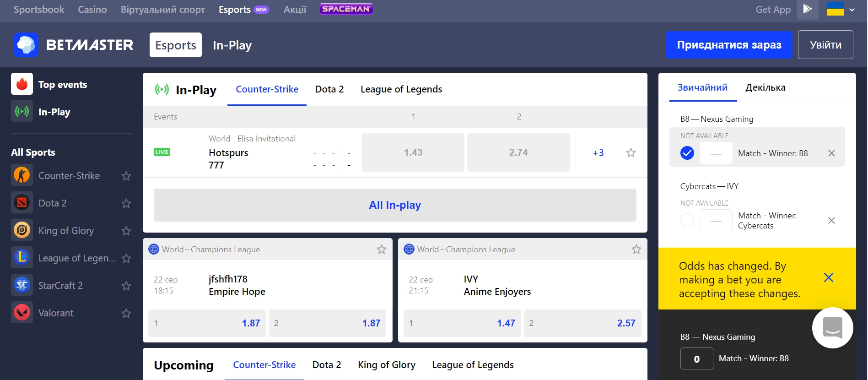The height and width of the screenshot is (380, 868).
Task: Expand the +3 additional markets
Action: point(598,153)
